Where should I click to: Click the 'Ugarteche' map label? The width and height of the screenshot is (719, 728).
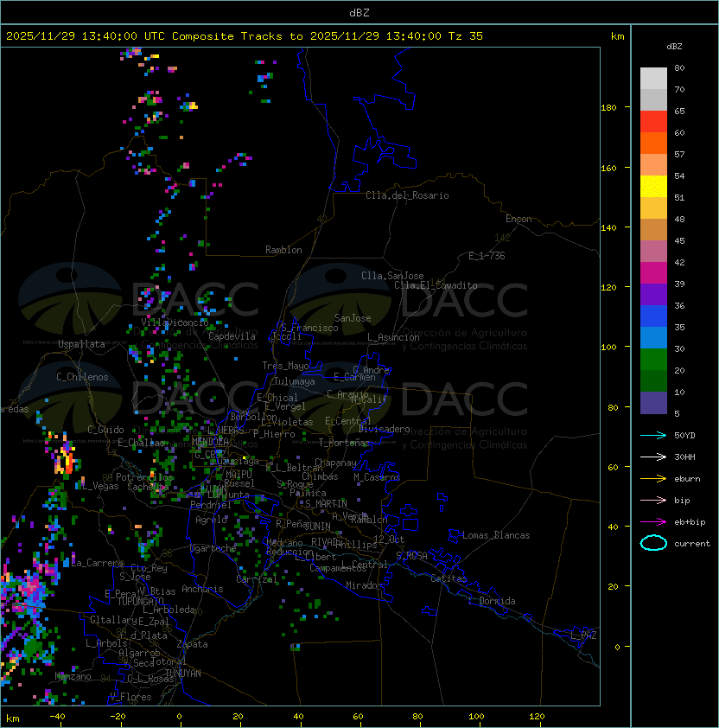point(213,548)
